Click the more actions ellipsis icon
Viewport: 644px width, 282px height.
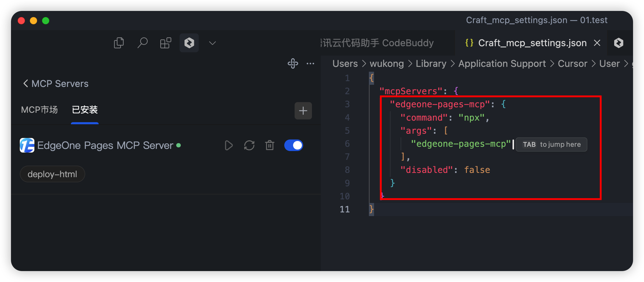tap(310, 64)
